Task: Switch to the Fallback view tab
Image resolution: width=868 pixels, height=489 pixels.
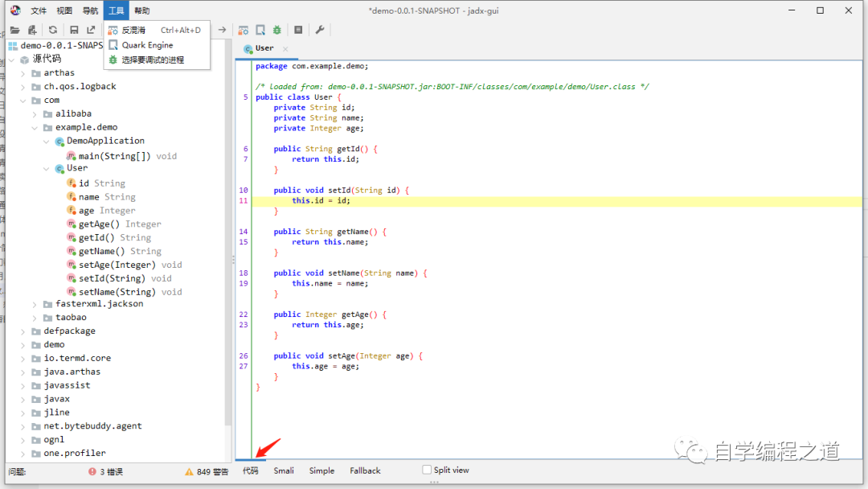Action: (x=365, y=471)
